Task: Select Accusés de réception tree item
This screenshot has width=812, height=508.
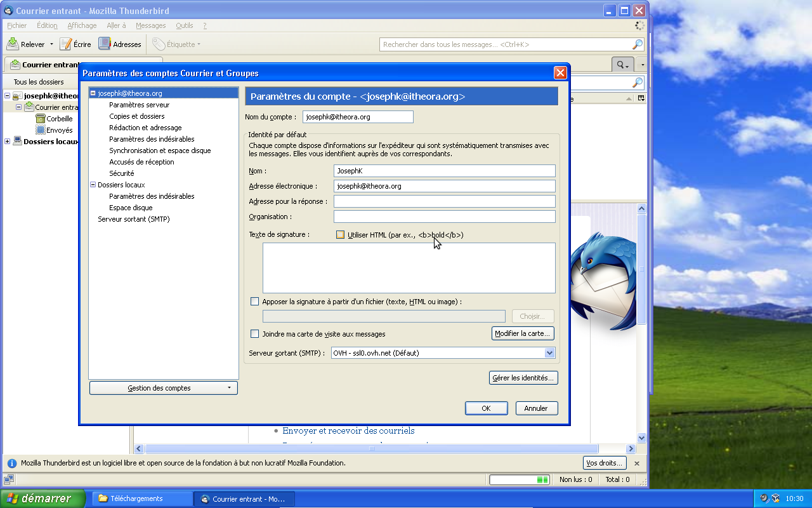Action: 141,162
